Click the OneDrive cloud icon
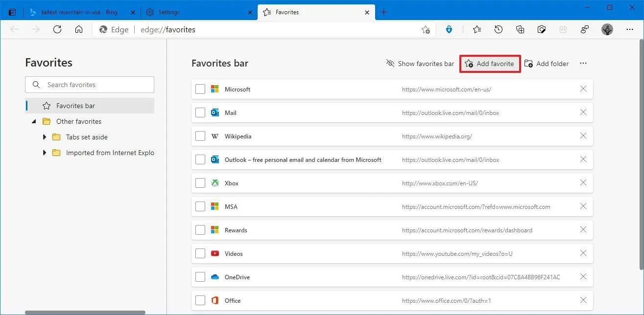This screenshot has width=644, height=315. pyautogui.click(x=215, y=277)
